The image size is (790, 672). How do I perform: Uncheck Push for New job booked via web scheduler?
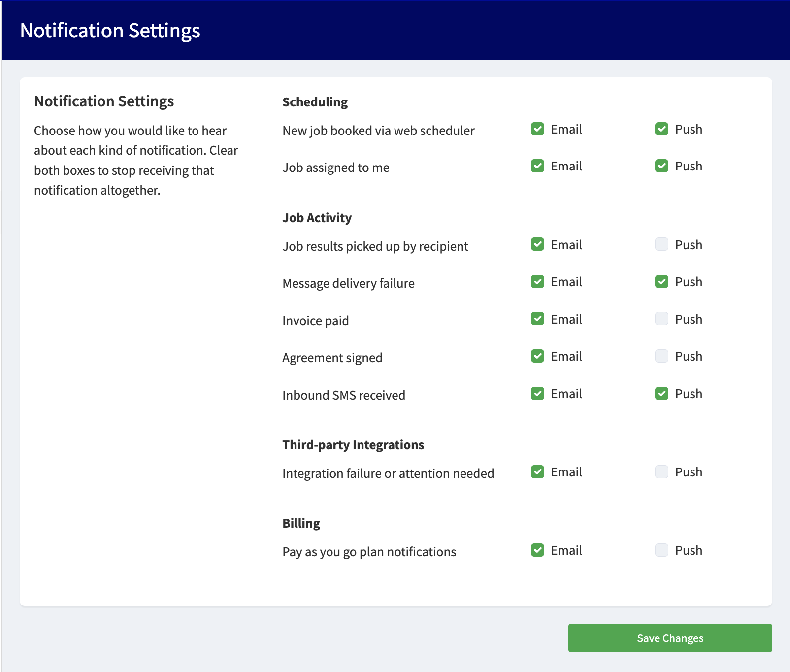point(661,129)
